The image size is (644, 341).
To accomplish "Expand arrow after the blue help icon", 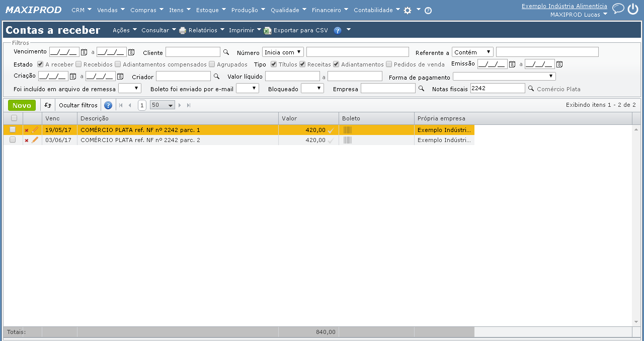I will (348, 30).
